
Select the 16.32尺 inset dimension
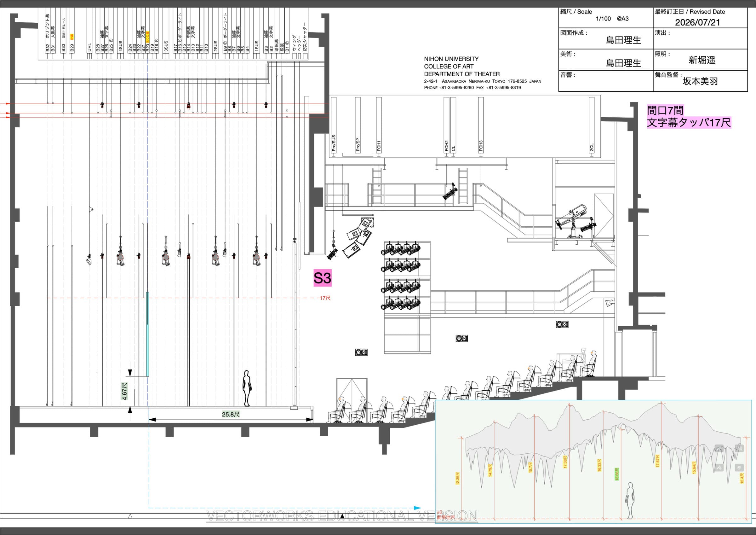pyautogui.click(x=599, y=465)
